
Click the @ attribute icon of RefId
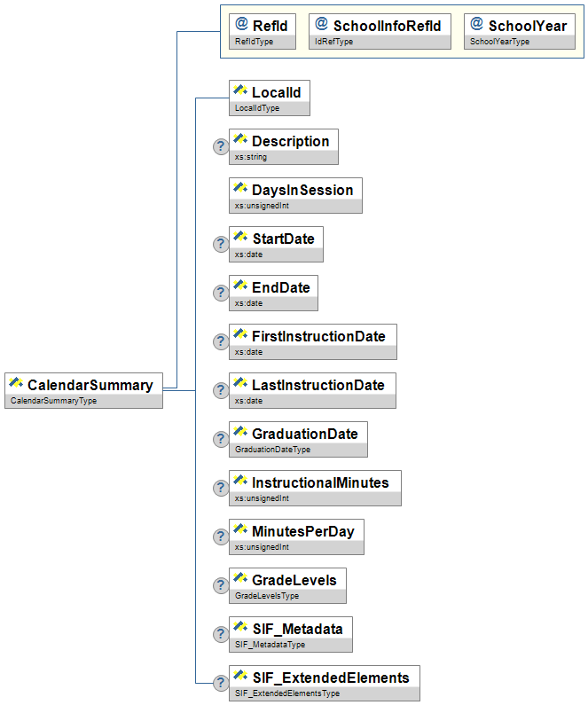coord(241,25)
